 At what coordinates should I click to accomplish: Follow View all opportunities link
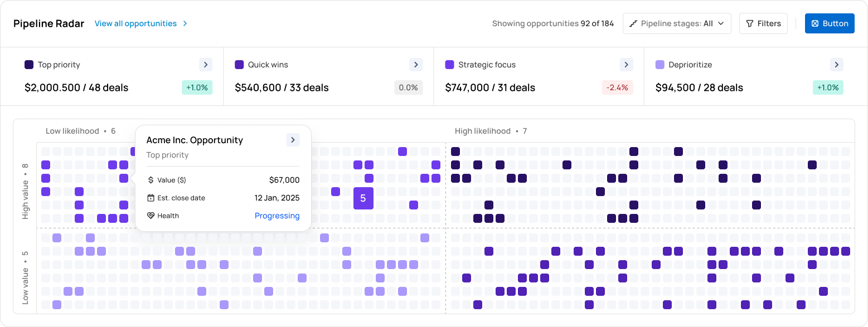[141, 23]
